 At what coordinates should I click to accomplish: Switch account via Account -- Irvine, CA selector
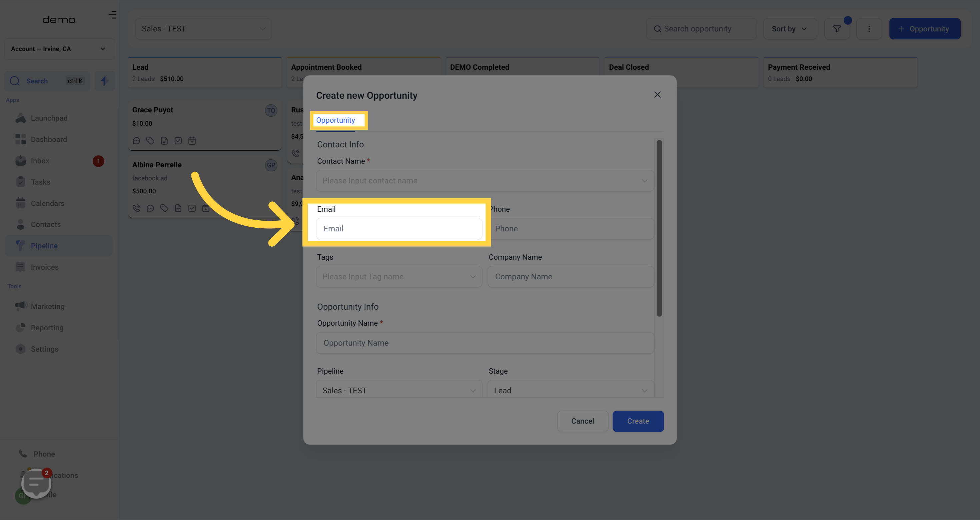[x=59, y=49]
